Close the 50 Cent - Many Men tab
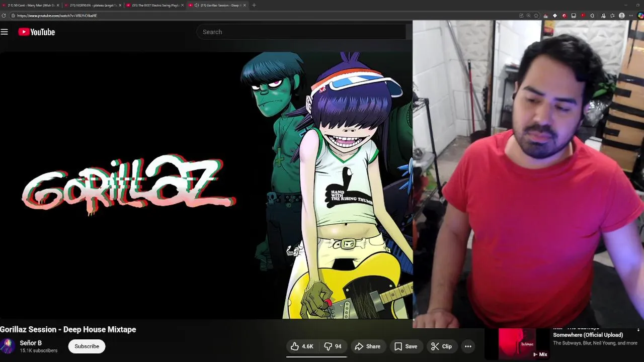The width and height of the screenshot is (644, 362). [x=58, y=5]
